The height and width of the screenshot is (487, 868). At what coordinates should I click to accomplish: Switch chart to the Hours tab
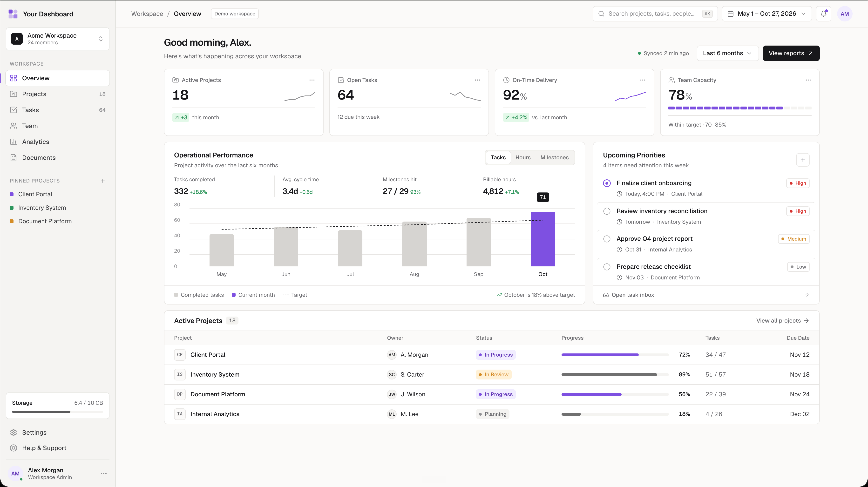pos(523,158)
